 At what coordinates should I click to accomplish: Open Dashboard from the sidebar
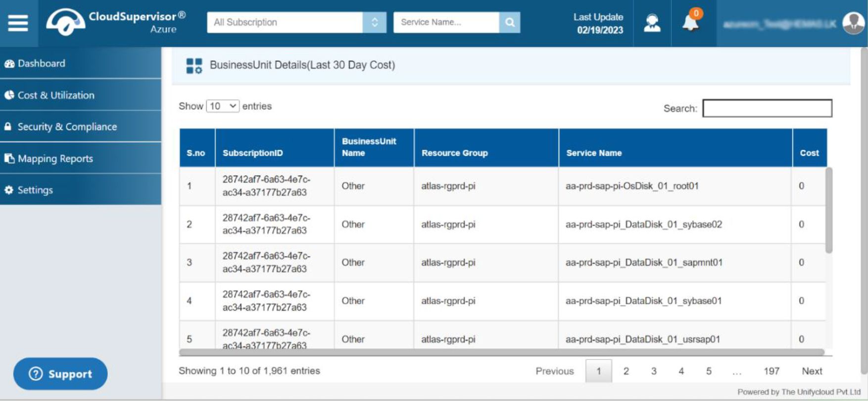point(81,63)
